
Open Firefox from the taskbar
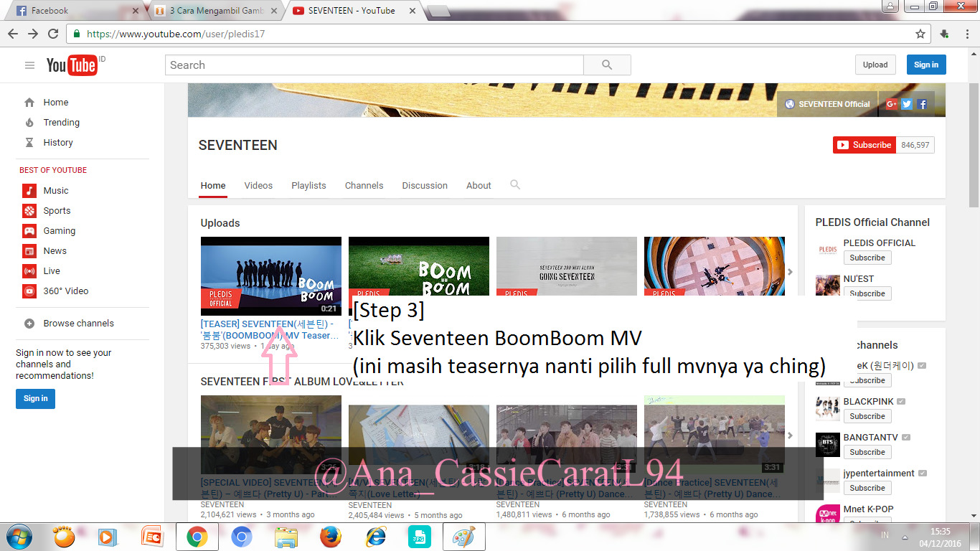click(329, 537)
